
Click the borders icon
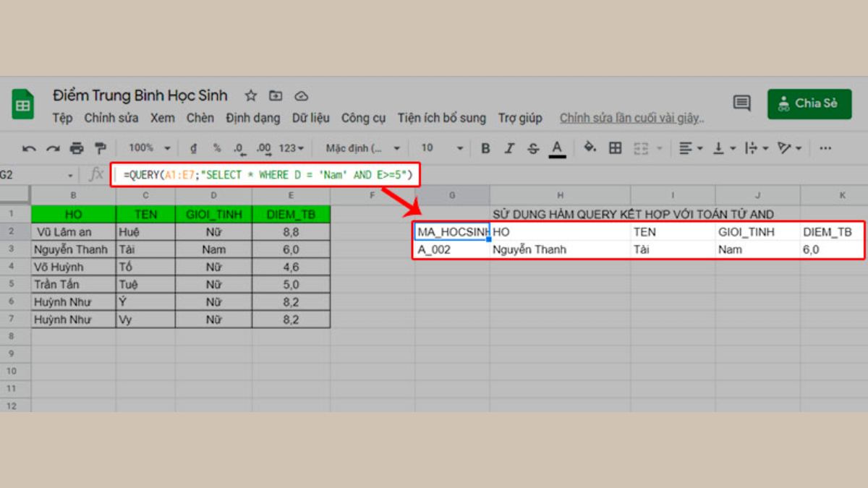tap(613, 147)
